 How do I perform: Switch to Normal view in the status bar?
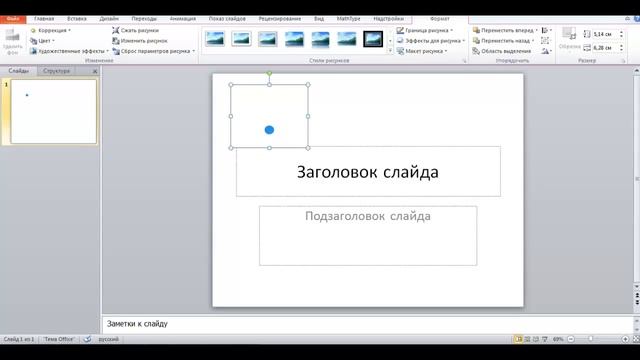pos(518,339)
